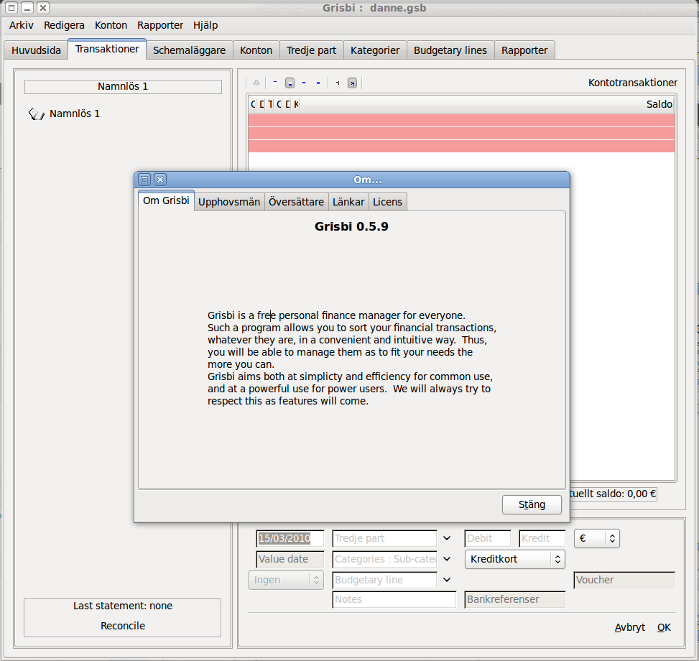Click OK in transaction form
The image size is (699, 661).
pos(664,628)
